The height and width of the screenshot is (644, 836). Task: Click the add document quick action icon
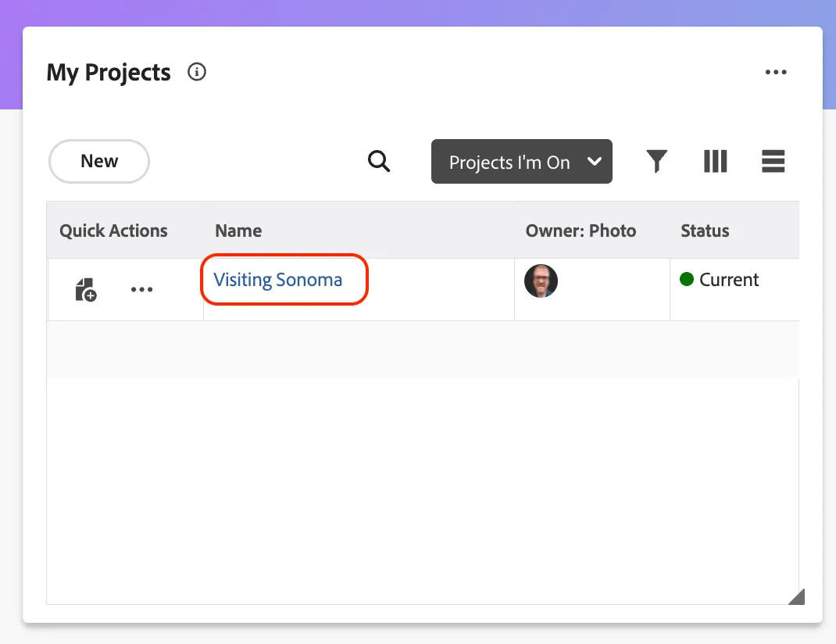pos(86,289)
